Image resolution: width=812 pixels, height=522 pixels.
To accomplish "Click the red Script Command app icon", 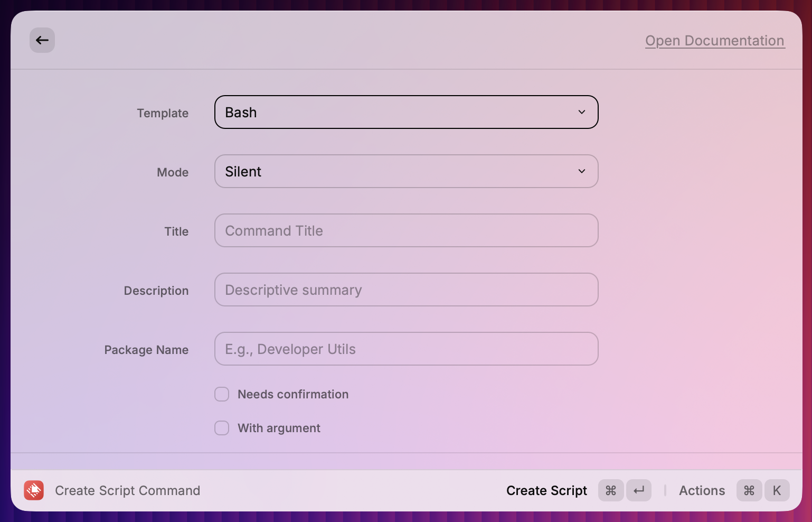I will pos(34,490).
